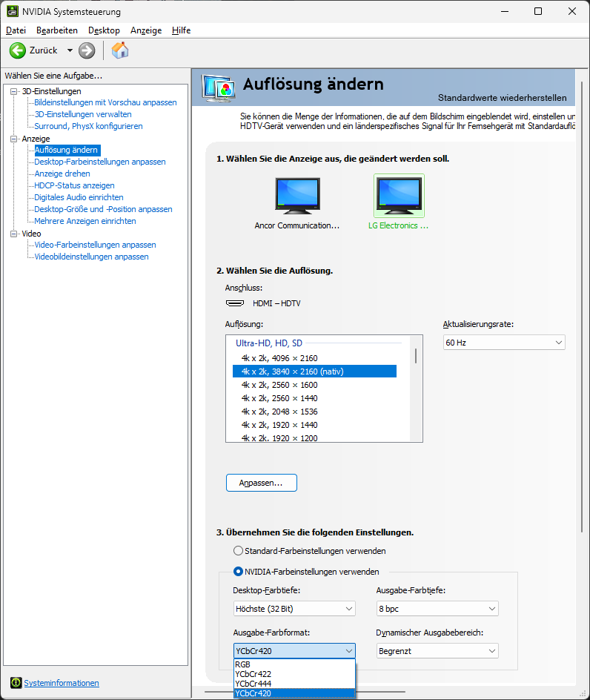The width and height of the screenshot is (590, 700).
Task: Select resolution 1920 × 1200
Action: click(x=314, y=438)
